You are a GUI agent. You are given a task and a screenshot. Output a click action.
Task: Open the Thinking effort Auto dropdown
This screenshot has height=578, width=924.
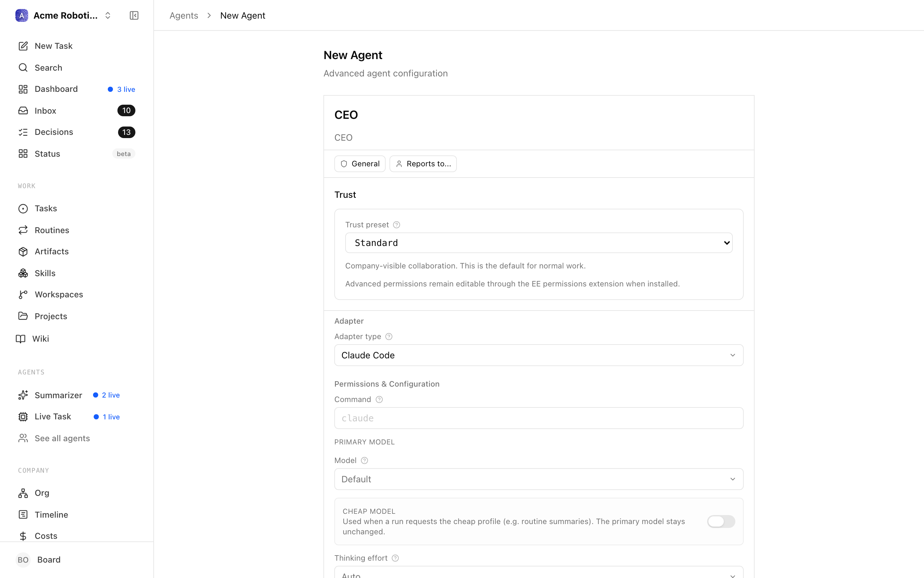539,573
